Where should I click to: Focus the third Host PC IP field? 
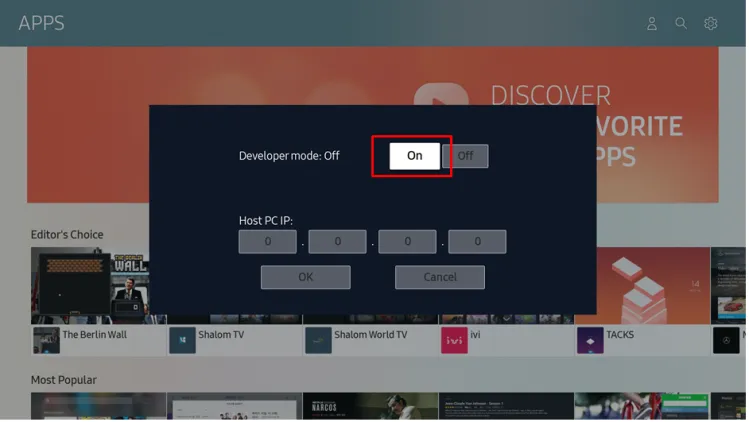tap(407, 242)
